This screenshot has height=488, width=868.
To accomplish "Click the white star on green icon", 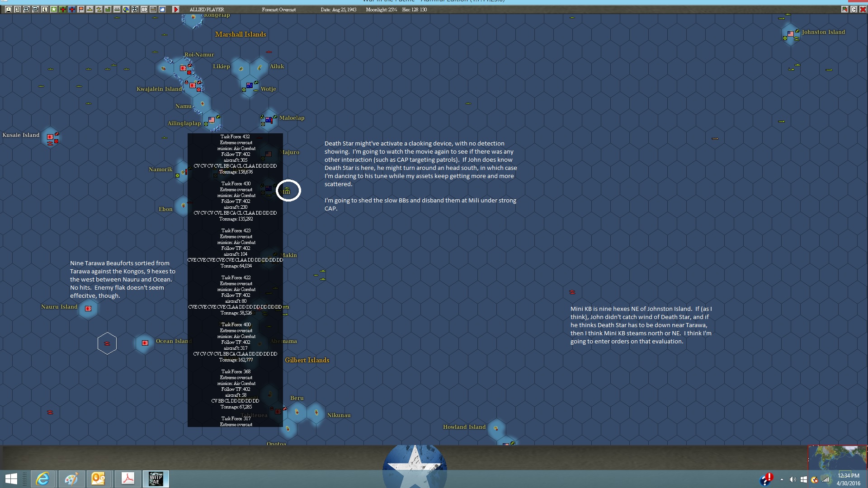I will [54, 9].
